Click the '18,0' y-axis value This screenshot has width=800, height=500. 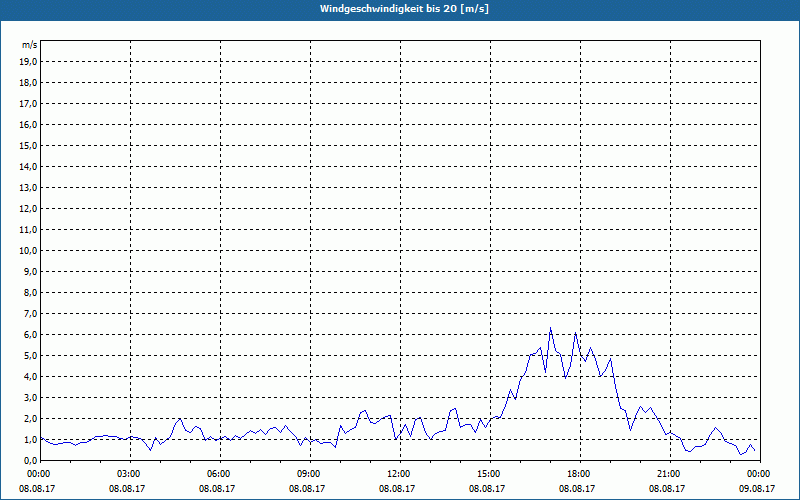[x=28, y=83]
